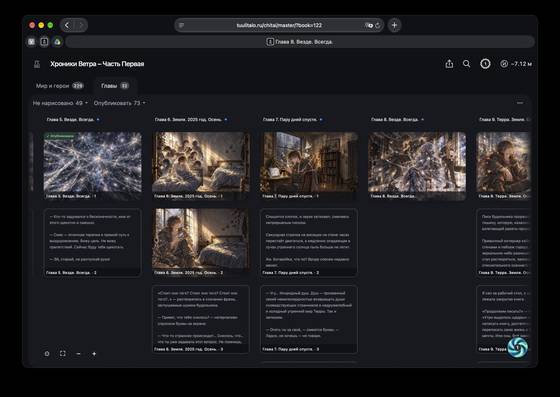Click the address bar URL field
560x397 pixels.
(x=279, y=25)
